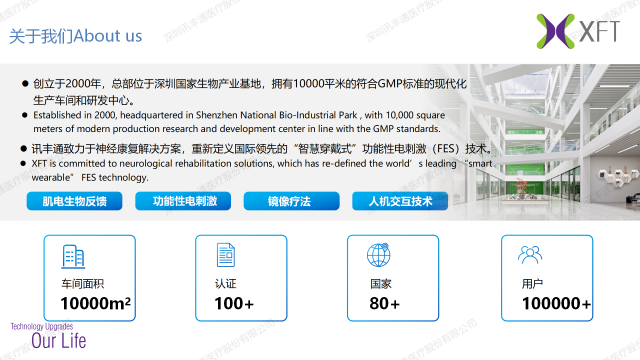The height and width of the screenshot is (360, 640).
Task: Click the 车间面积 label
Action: (x=83, y=284)
